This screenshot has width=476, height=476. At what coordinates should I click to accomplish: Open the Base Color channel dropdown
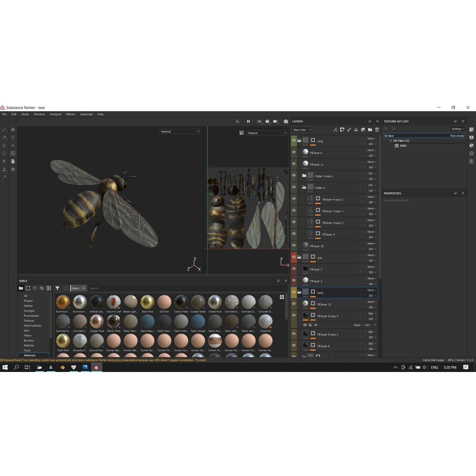[302, 130]
